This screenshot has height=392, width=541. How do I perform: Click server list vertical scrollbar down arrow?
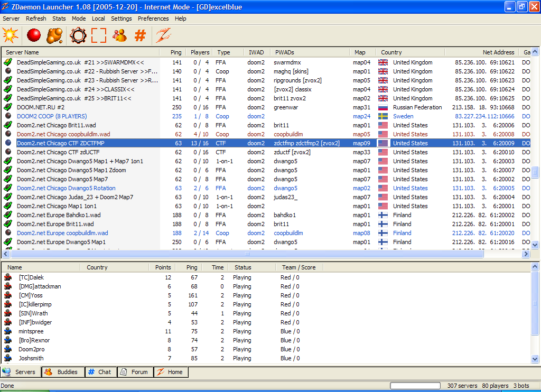coord(535,245)
